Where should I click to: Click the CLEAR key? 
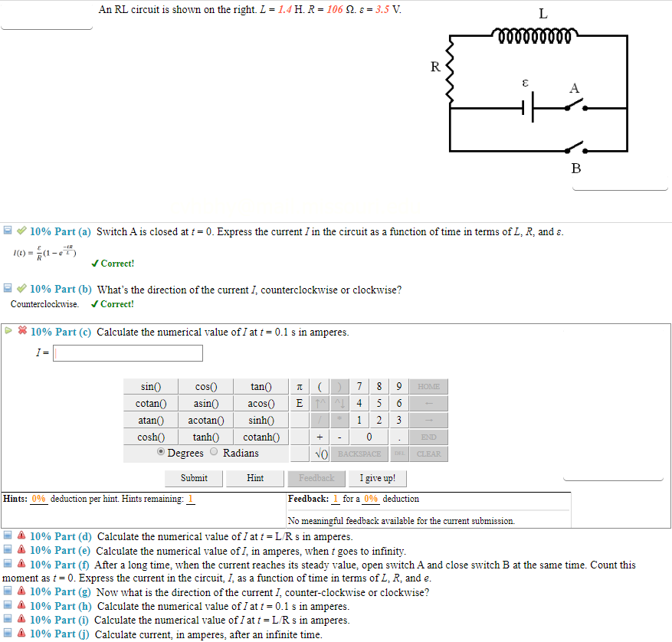click(428, 454)
